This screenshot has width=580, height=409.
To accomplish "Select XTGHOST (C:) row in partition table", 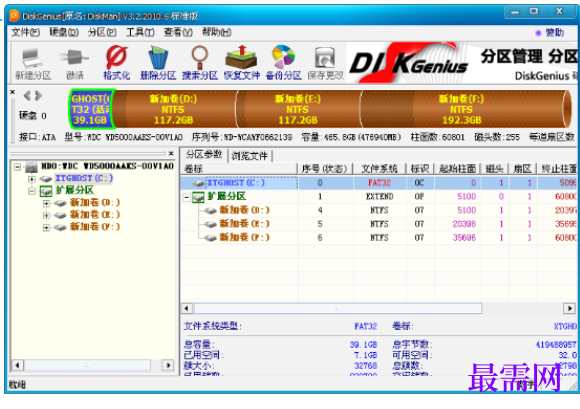I will [378, 183].
